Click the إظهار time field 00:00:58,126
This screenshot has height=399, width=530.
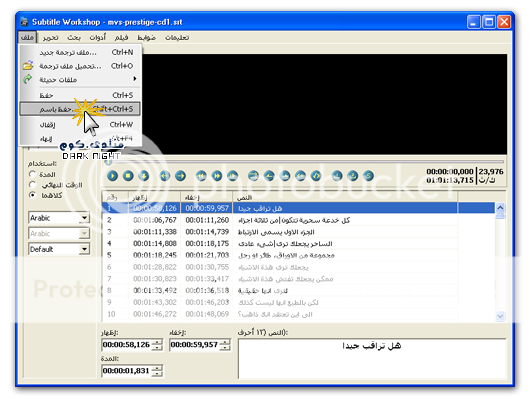click(x=127, y=345)
